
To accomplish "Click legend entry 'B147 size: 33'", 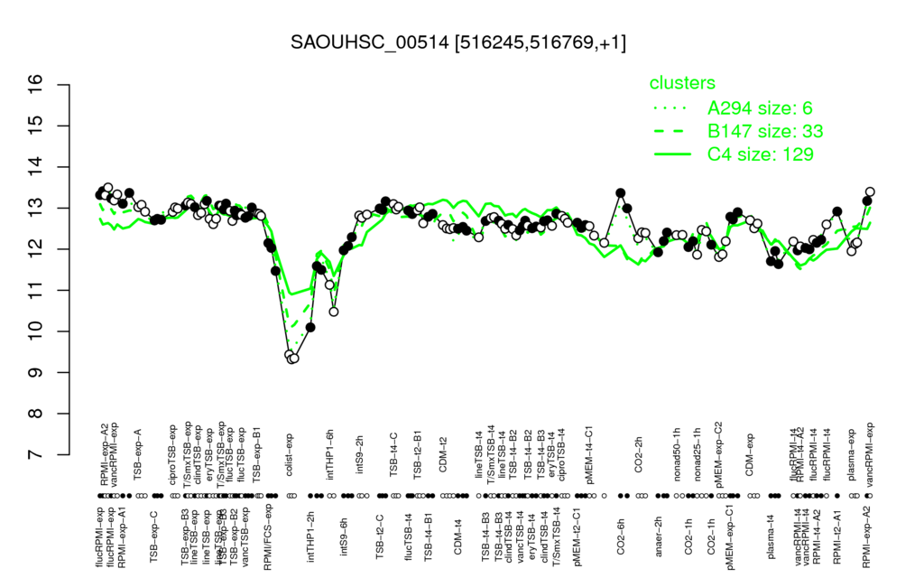I will (x=765, y=131).
